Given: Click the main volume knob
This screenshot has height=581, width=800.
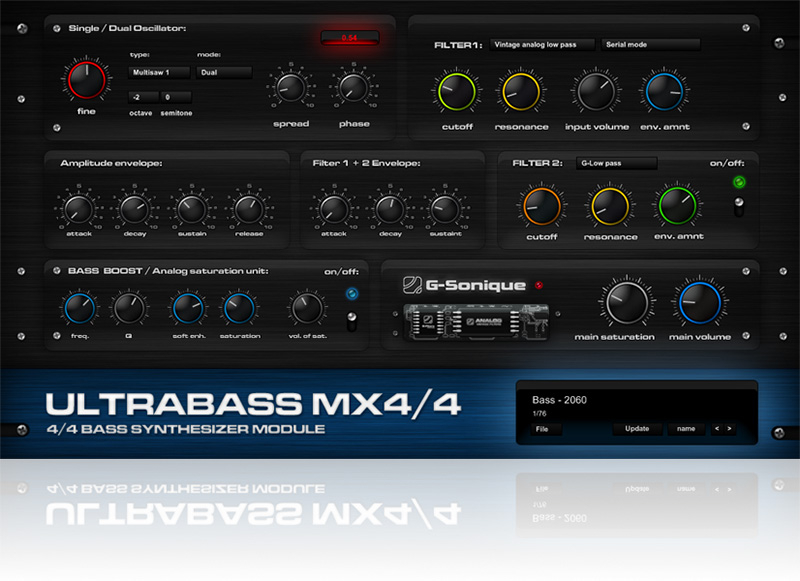Looking at the screenshot, I should pos(699,302).
